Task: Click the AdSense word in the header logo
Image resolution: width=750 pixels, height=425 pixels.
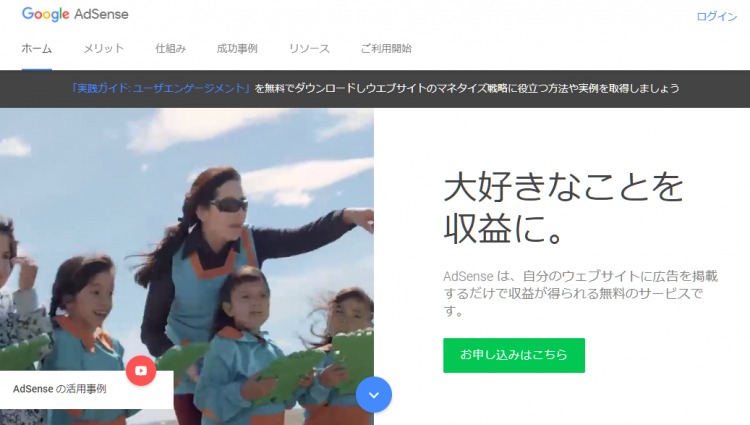Action: [x=101, y=14]
